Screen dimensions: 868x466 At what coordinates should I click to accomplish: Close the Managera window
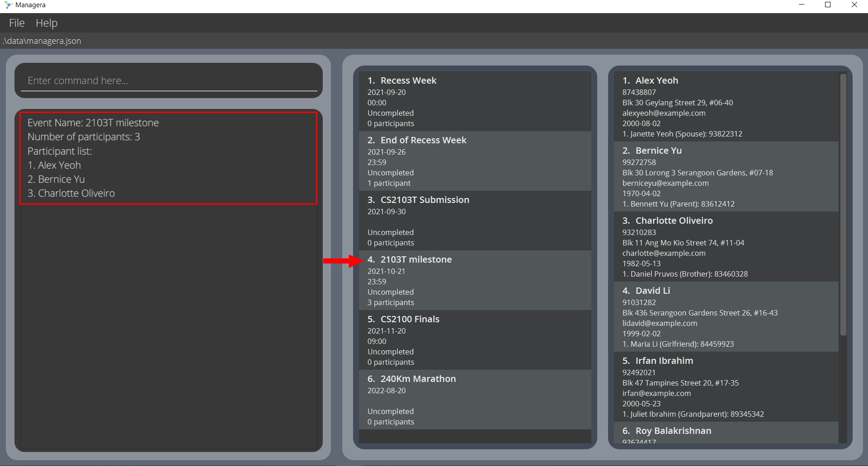[854, 5]
